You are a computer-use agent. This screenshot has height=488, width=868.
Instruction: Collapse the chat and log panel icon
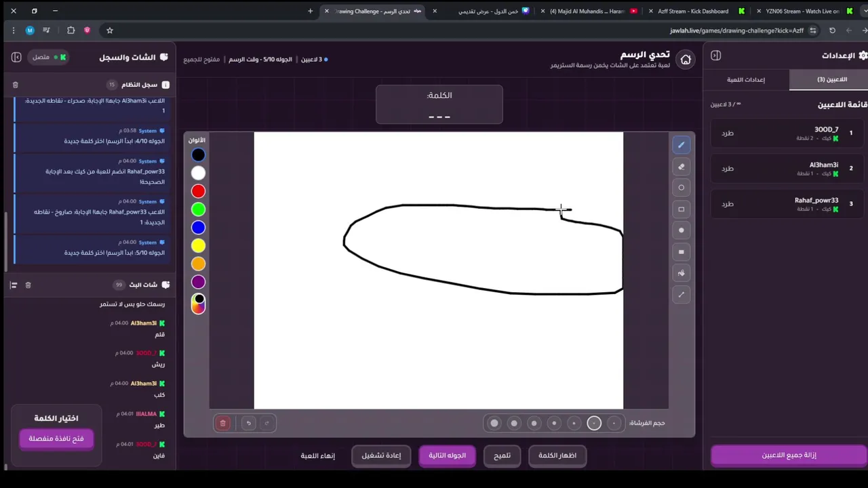click(x=16, y=57)
